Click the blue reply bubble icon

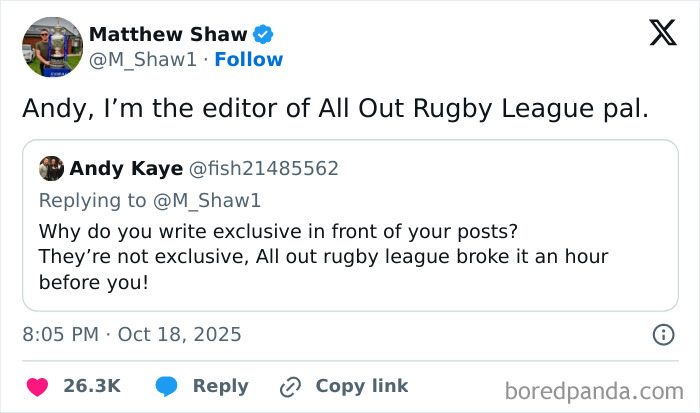tap(166, 386)
